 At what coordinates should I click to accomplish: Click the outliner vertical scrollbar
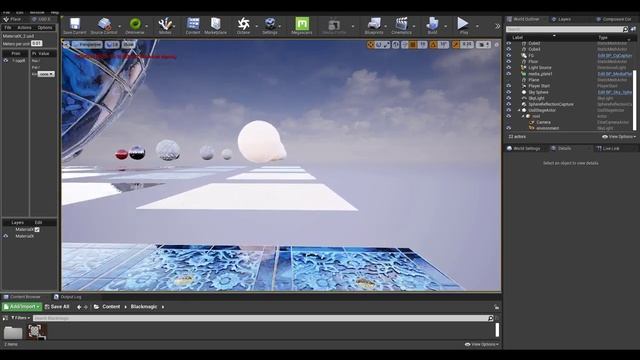coord(635,100)
